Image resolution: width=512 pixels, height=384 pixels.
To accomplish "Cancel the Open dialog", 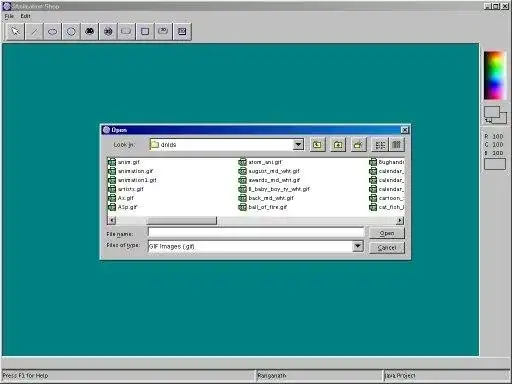I will (x=387, y=248).
